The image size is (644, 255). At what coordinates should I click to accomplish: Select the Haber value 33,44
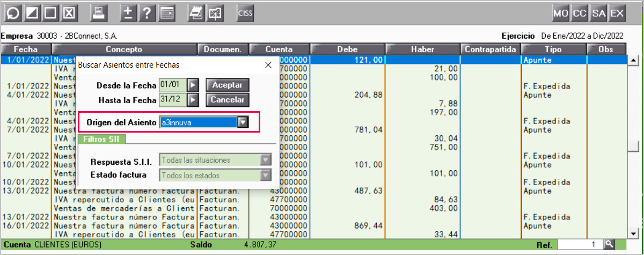[x=445, y=235]
